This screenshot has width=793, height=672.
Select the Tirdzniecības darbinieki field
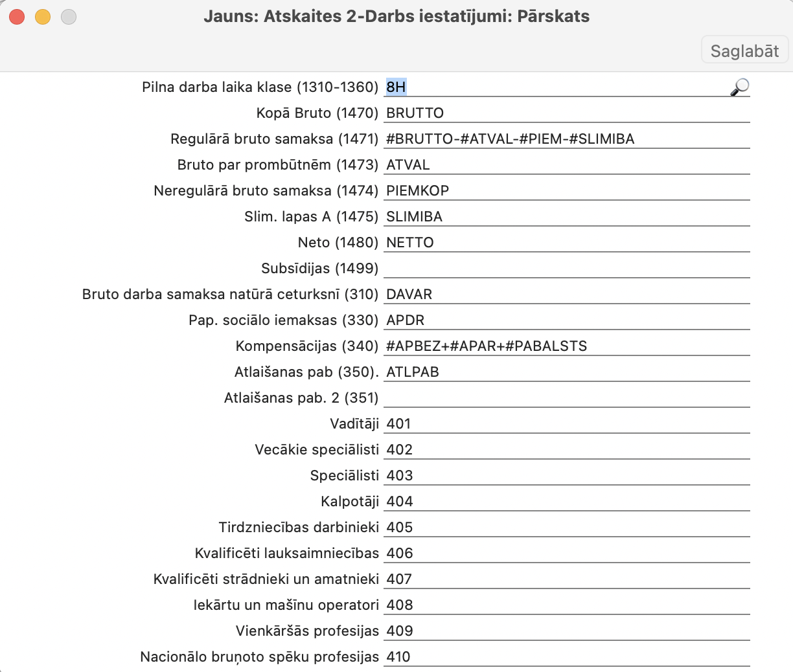tap(566, 527)
